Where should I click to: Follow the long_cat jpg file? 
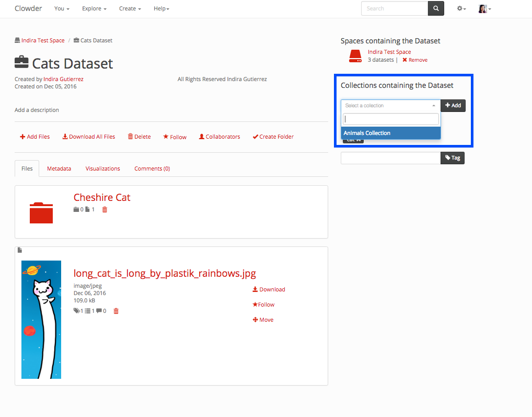(x=263, y=305)
